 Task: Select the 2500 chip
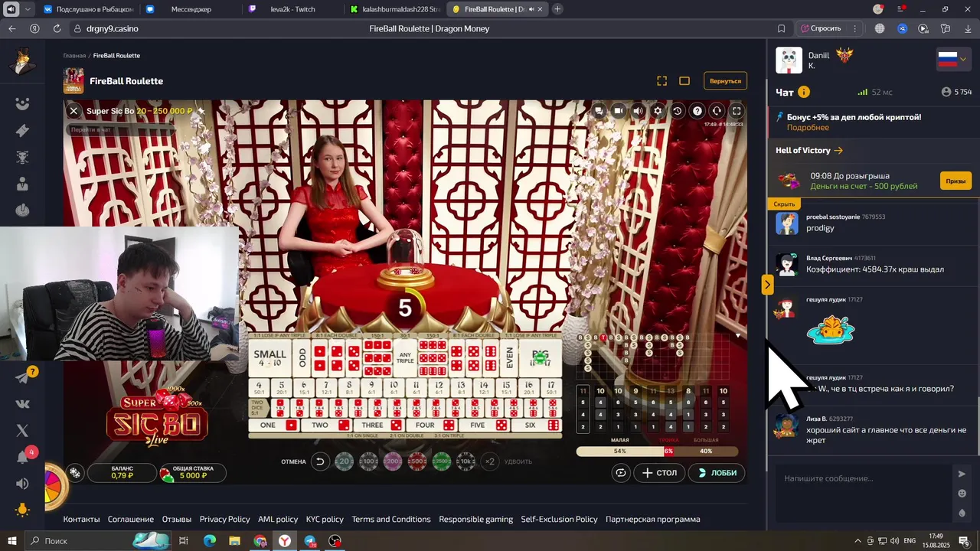(442, 461)
